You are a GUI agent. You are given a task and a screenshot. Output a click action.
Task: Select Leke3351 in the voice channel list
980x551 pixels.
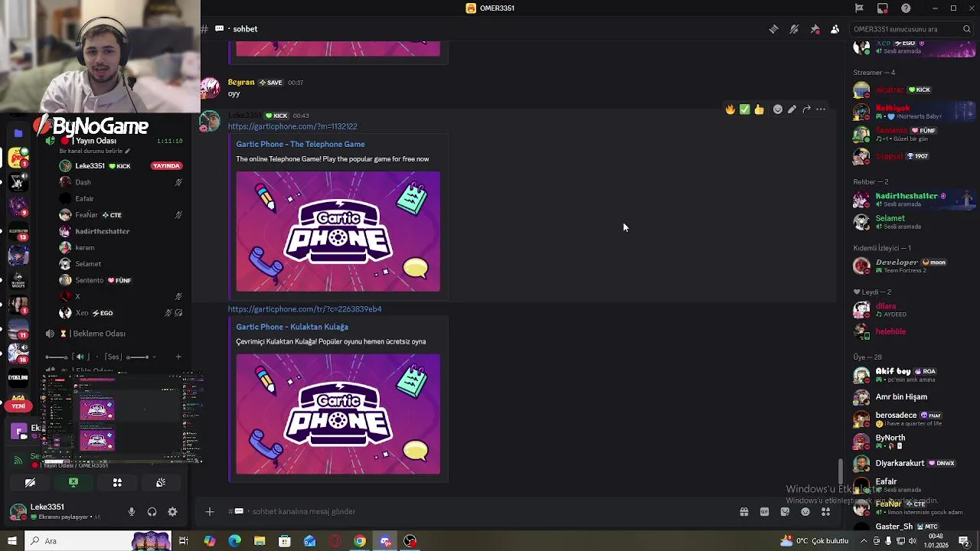(x=121, y=166)
